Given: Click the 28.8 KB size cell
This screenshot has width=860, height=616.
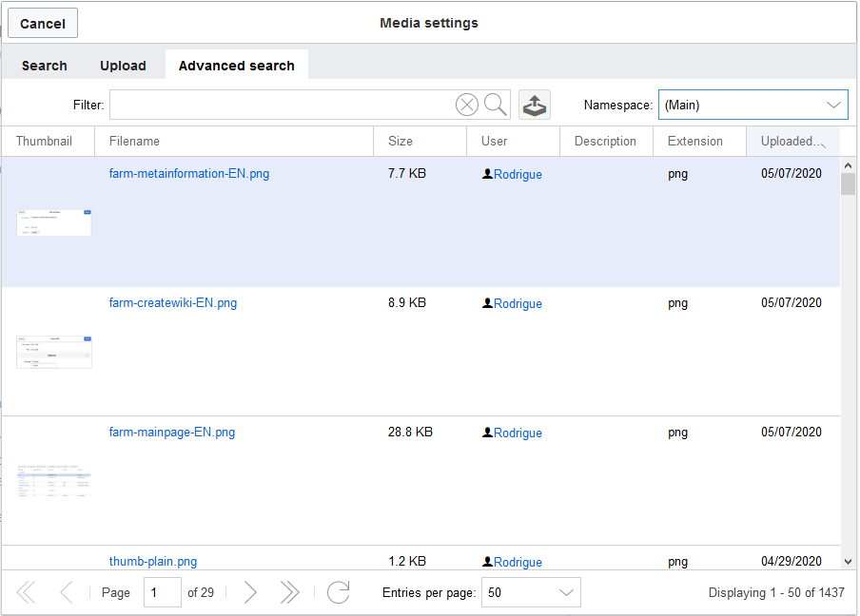Looking at the screenshot, I should pyautogui.click(x=410, y=433).
